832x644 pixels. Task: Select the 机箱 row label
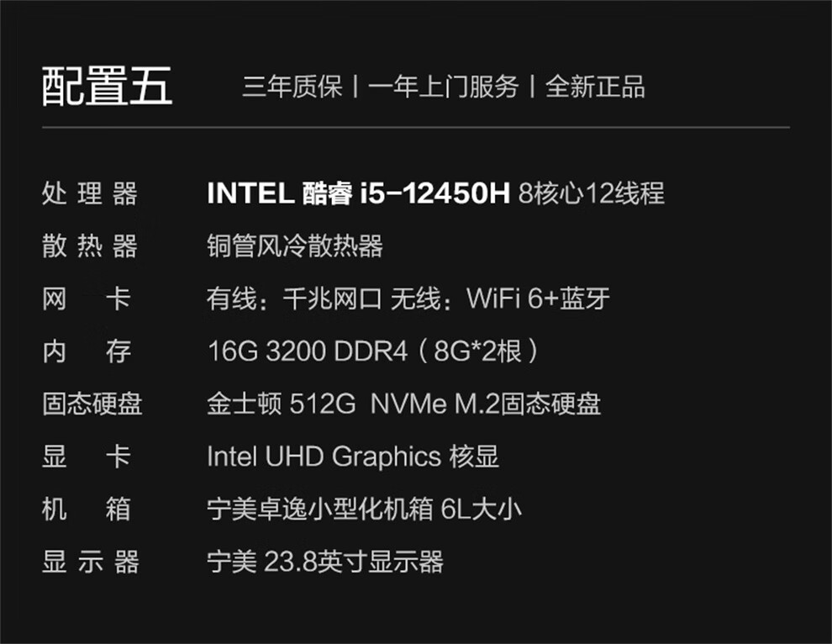(87, 509)
